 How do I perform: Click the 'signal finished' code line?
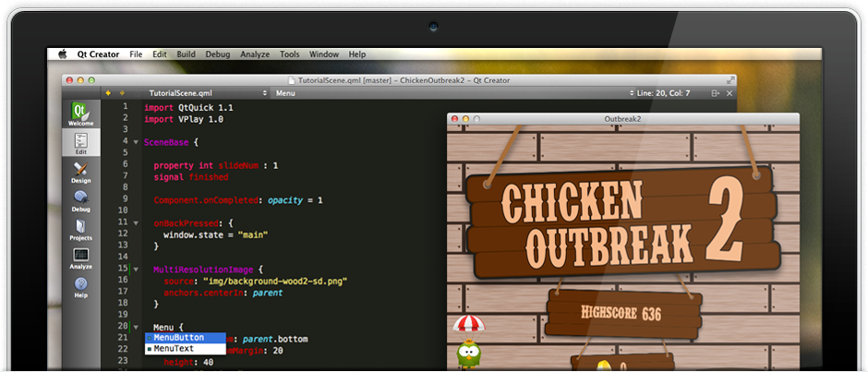(191, 177)
